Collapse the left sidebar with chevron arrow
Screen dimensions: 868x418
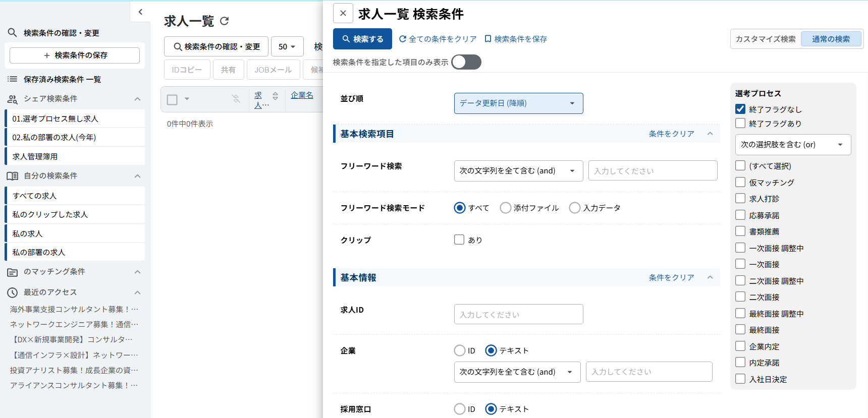tap(140, 12)
